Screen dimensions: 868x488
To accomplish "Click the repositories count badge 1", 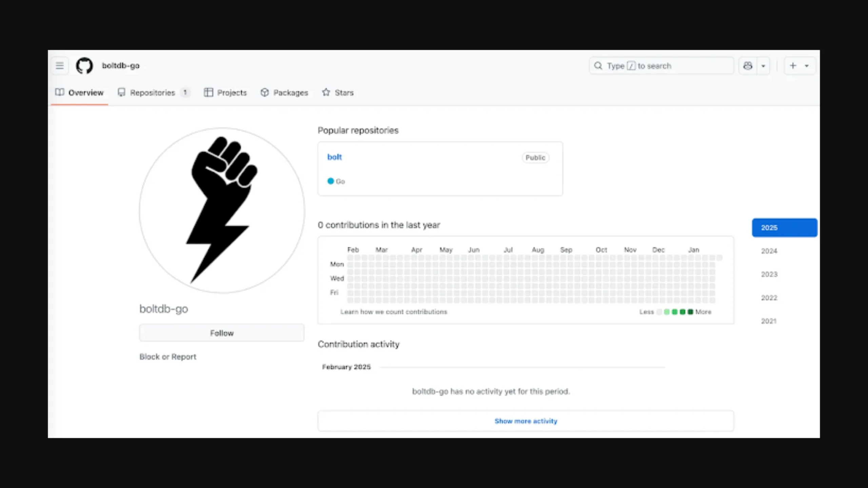I will (185, 92).
